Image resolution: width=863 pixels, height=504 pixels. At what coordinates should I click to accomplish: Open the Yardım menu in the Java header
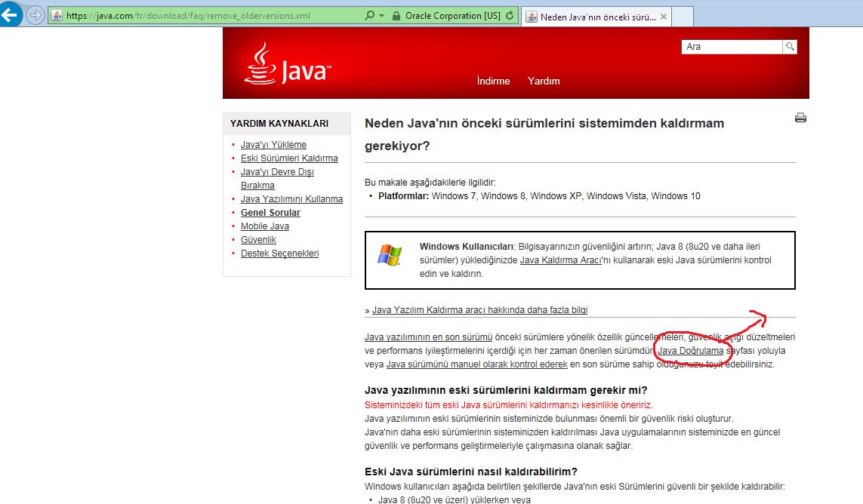click(x=544, y=81)
